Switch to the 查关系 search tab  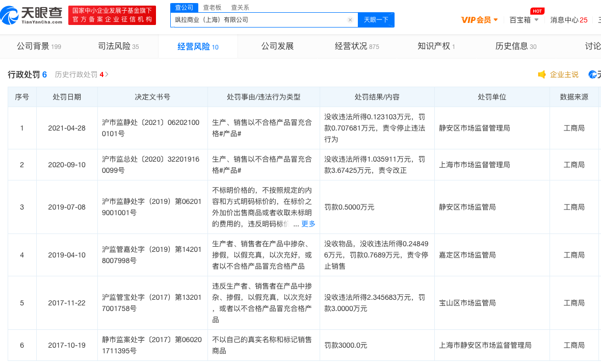click(x=240, y=7)
